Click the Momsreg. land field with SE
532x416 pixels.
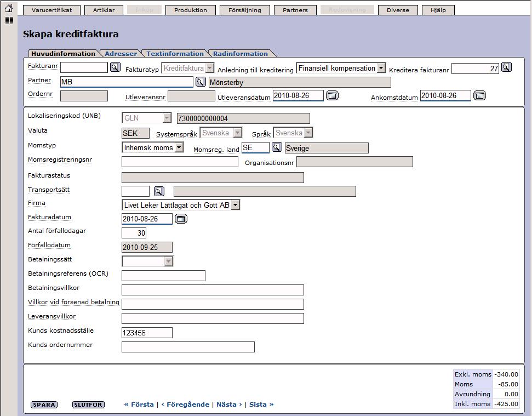[x=255, y=147]
